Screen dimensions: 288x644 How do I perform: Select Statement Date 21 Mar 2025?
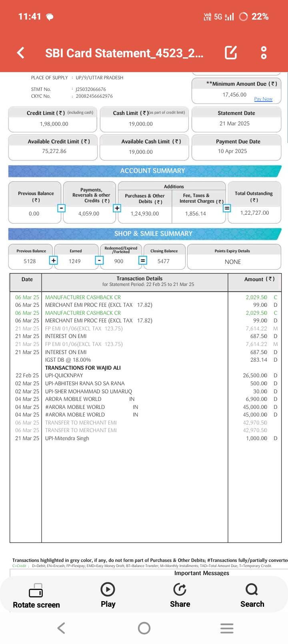tap(234, 123)
